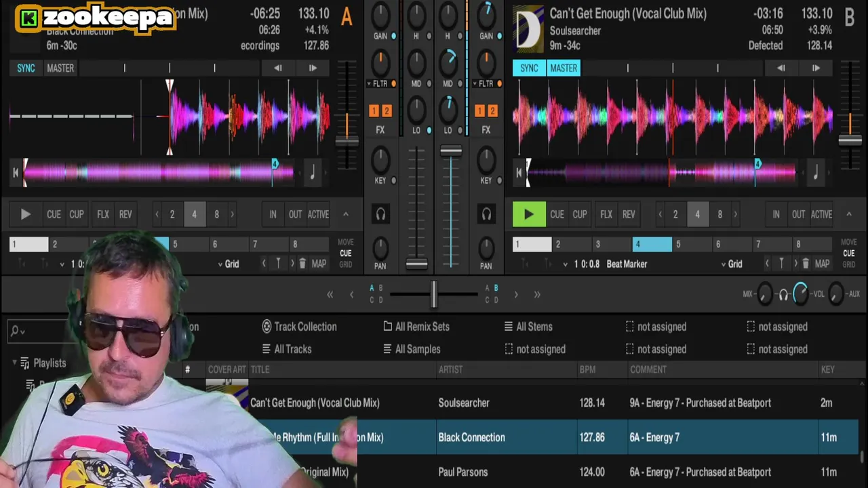The image size is (868, 488).
Task: Open Deck A Grid cue type dropdown
Action: (227, 264)
